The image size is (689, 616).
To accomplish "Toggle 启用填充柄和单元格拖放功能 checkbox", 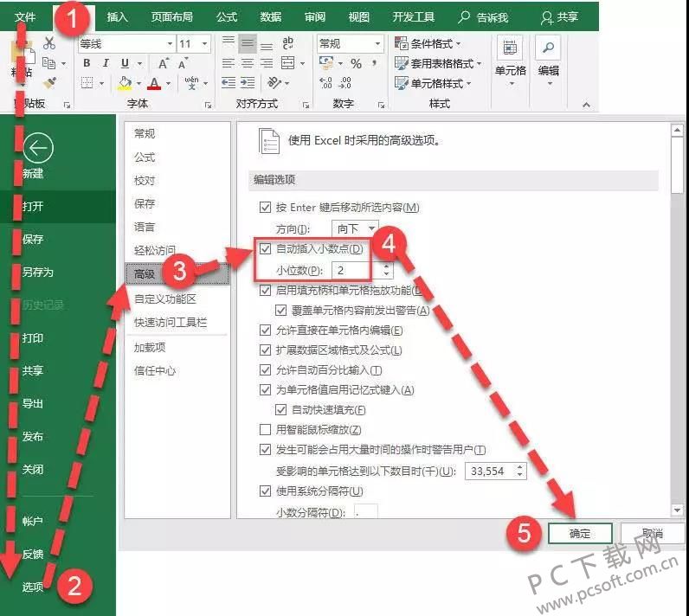I will point(265,290).
